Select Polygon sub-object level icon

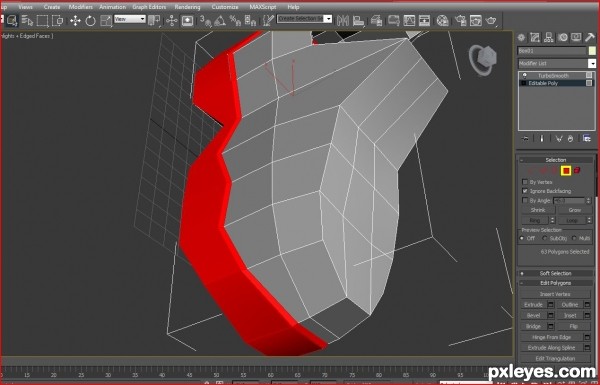click(x=566, y=170)
